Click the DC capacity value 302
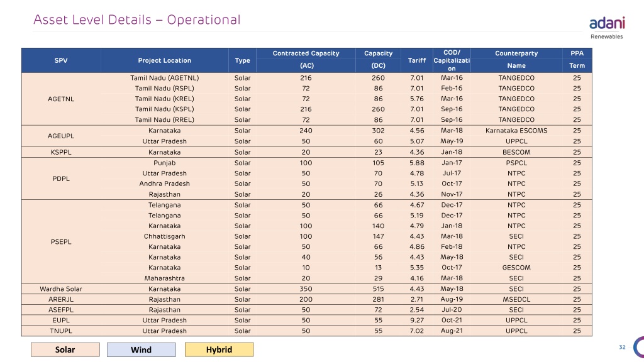Image resolution: width=644 pixels, height=362 pixels. pos(378,131)
